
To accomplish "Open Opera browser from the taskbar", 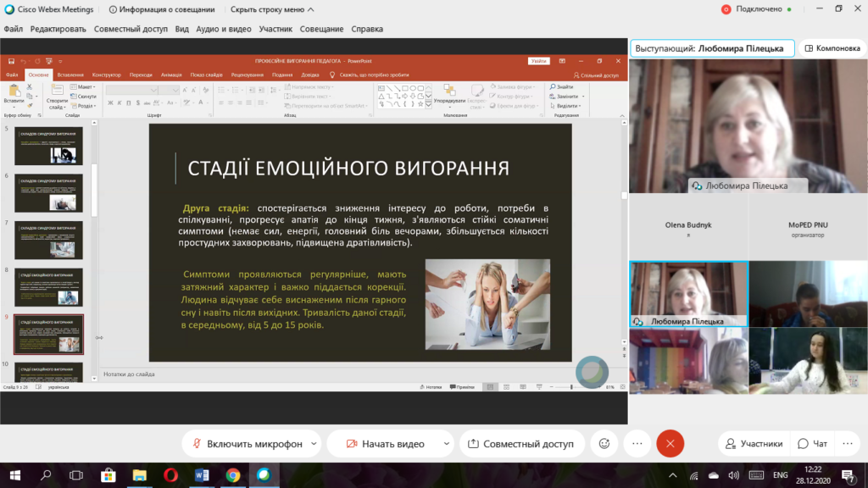I will 170,475.
